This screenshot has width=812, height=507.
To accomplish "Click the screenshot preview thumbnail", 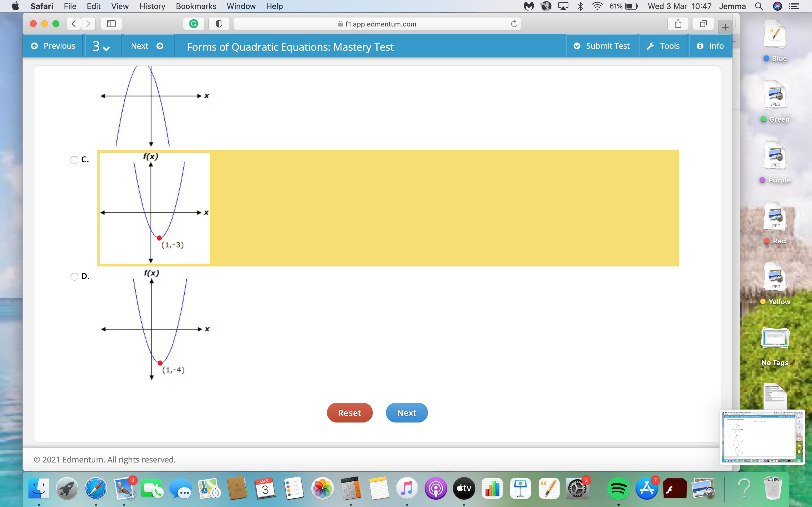I will (x=762, y=437).
